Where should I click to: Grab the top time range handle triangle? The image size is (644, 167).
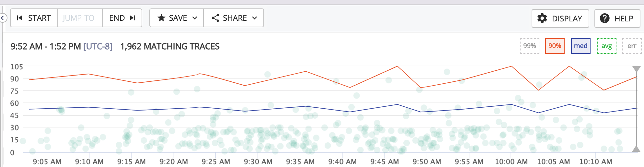636,69
